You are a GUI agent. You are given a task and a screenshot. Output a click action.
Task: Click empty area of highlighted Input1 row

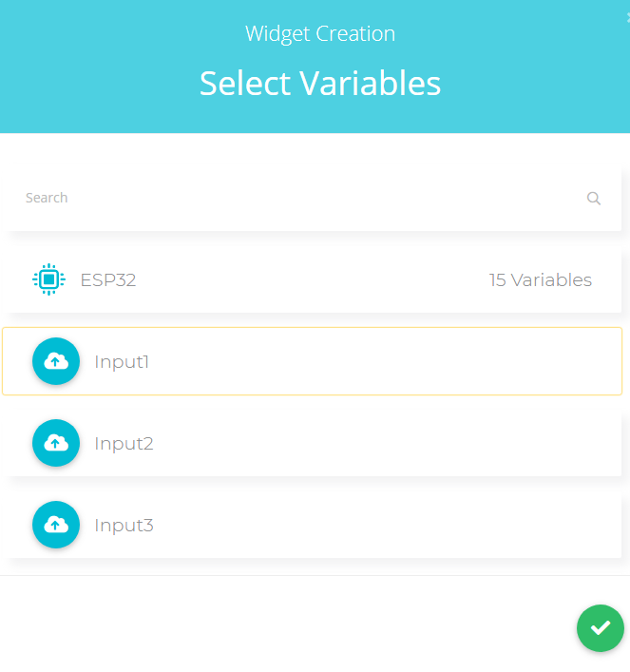[x=399, y=361]
